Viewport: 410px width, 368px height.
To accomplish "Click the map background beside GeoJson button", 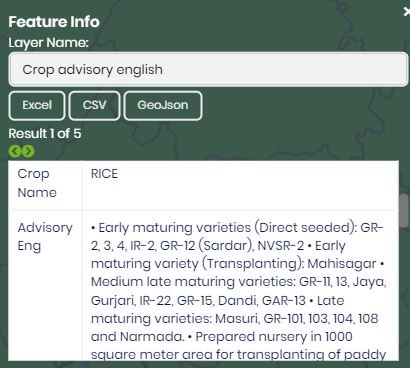I will [300, 105].
